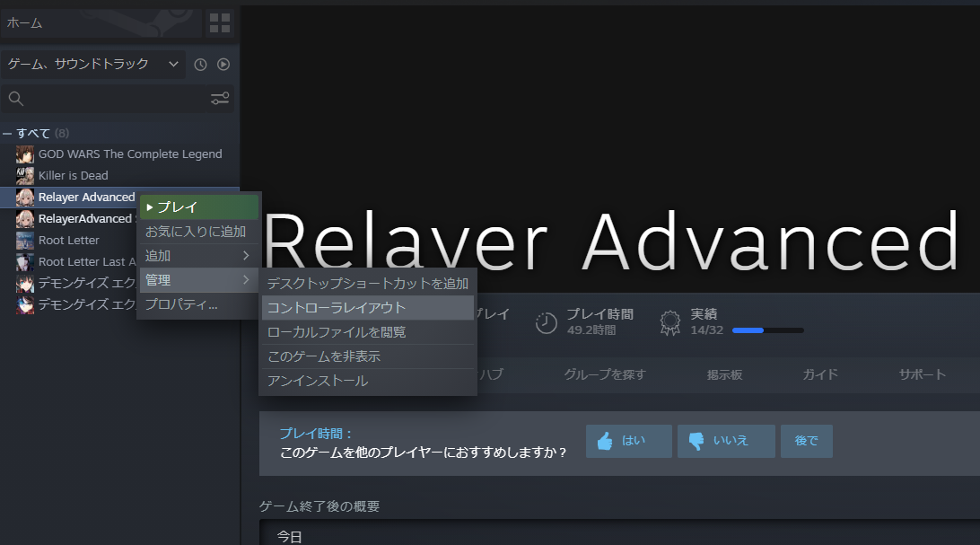Click second デモンゲイズ エクストラ game icon
The width and height of the screenshot is (980, 545).
(x=25, y=305)
